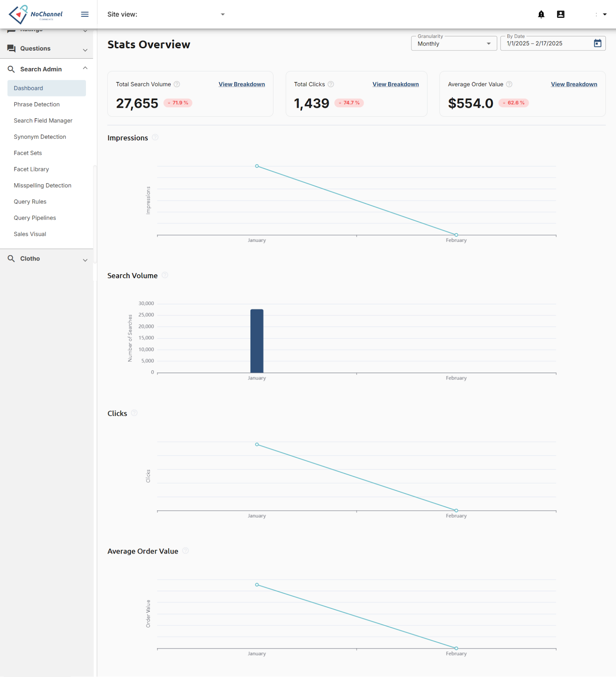Select Dashboard in the sidebar
This screenshot has height=677, width=616.
coord(47,88)
